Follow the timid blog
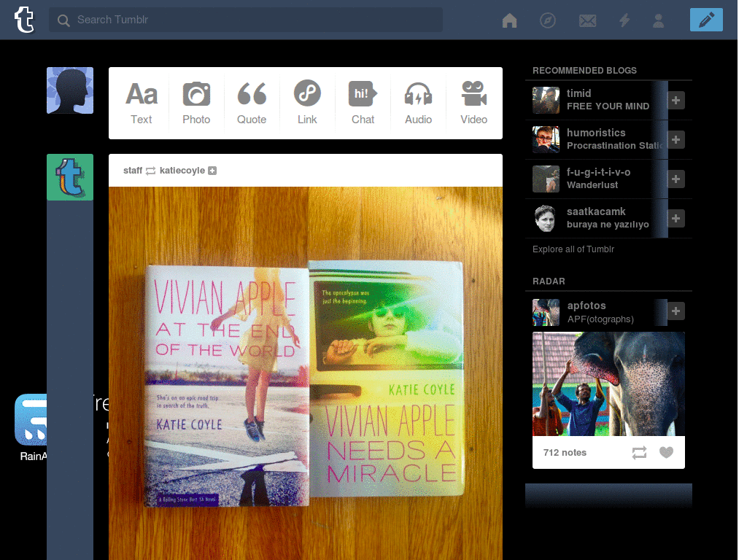The image size is (747, 560). click(676, 100)
